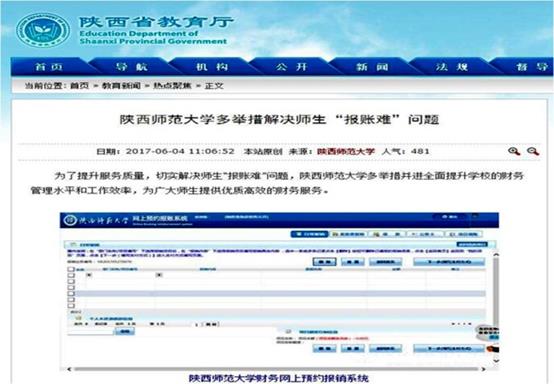The image size is (554, 384).
Task: Click the university emblem in the embedded system header
Action: coord(70,220)
